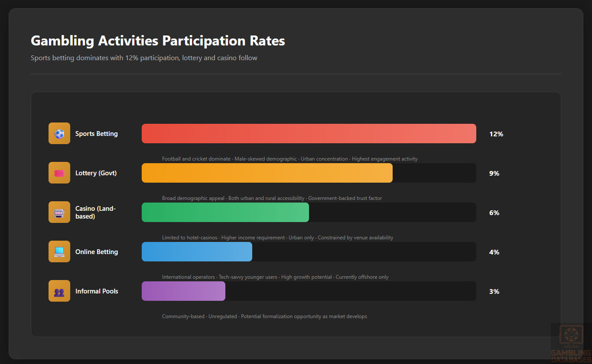Click the laptop Online Betting icon
This screenshot has width=592, height=364.
click(x=59, y=251)
